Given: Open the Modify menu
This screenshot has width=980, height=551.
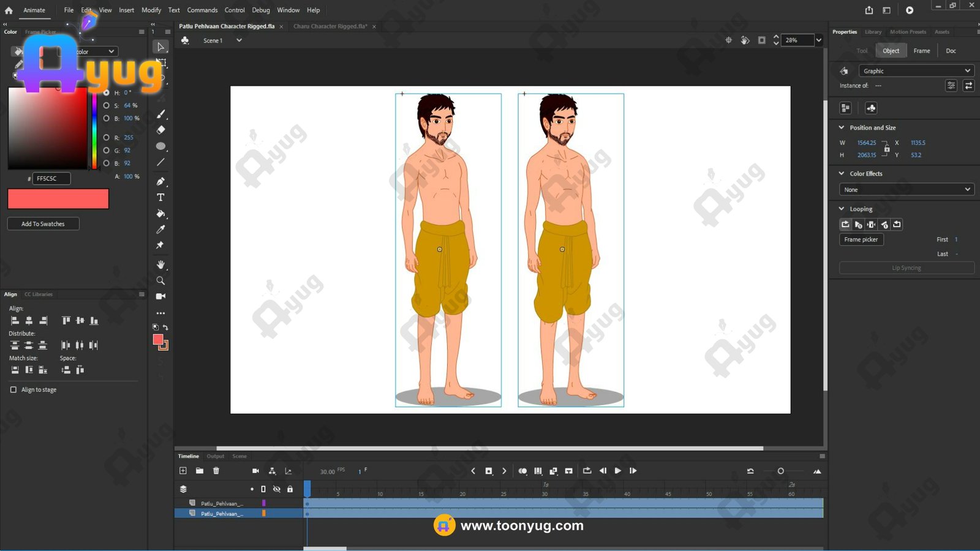Looking at the screenshot, I should tap(151, 10).
